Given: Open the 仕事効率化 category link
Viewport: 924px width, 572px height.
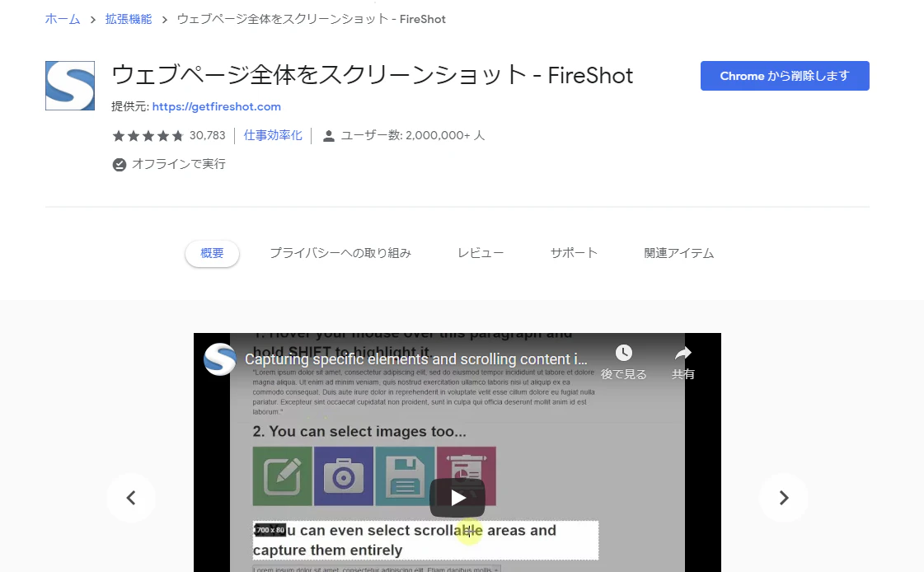Looking at the screenshot, I should (273, 135).
